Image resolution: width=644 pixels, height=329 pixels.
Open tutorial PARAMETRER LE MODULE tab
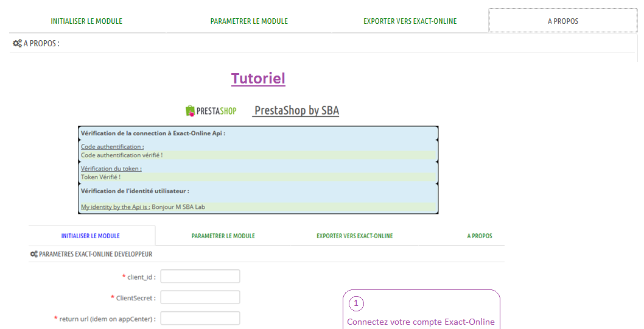(223, 236)
